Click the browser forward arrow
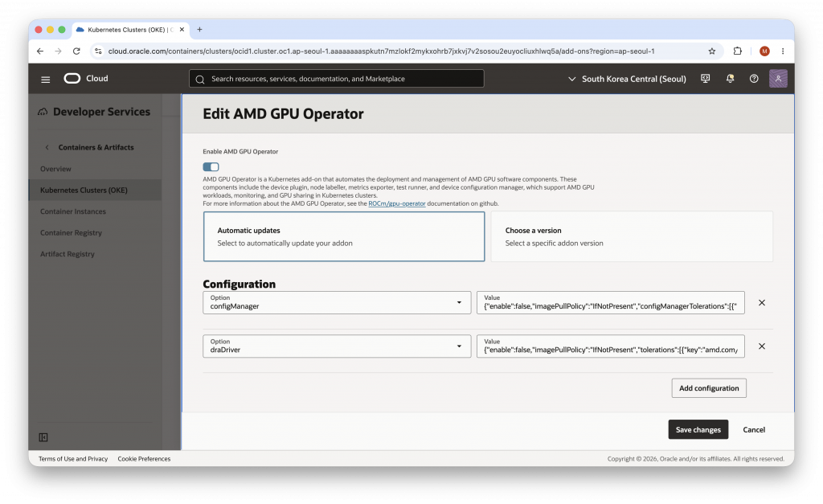Viewport: 823px width, 504px height. tap(58, 51)
